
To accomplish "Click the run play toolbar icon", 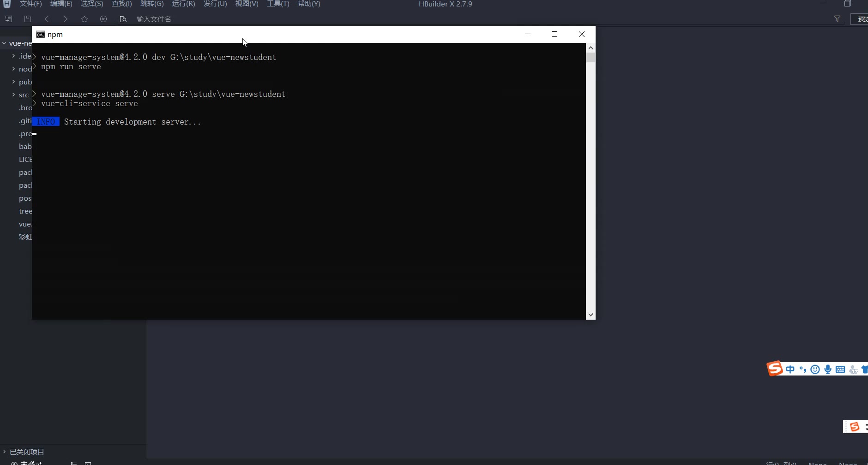I will point(103,19).
